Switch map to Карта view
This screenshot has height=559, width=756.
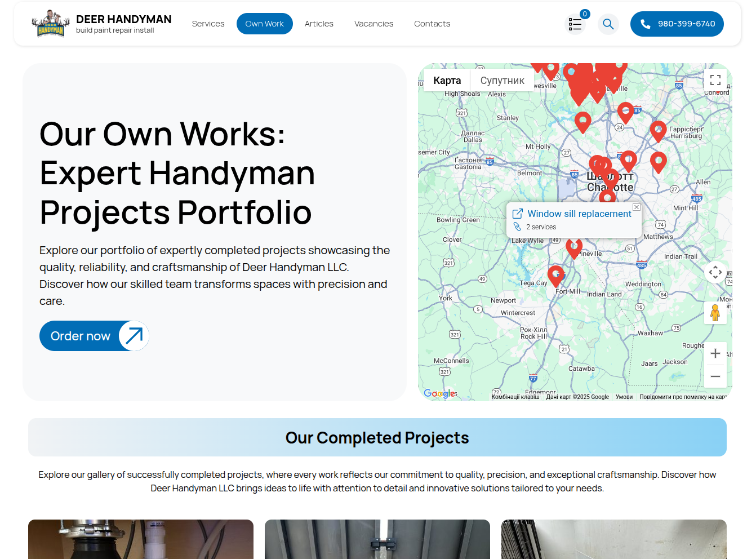point(447,81)
